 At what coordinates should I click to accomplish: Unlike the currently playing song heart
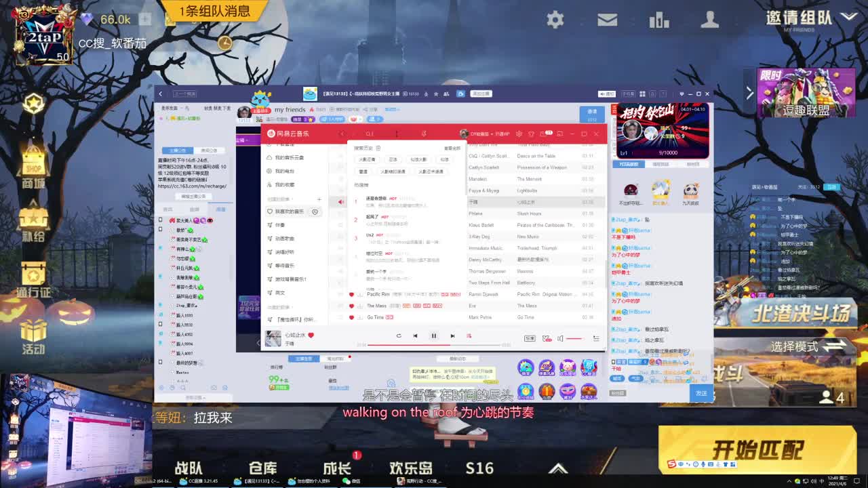click(x=311, y=335)
